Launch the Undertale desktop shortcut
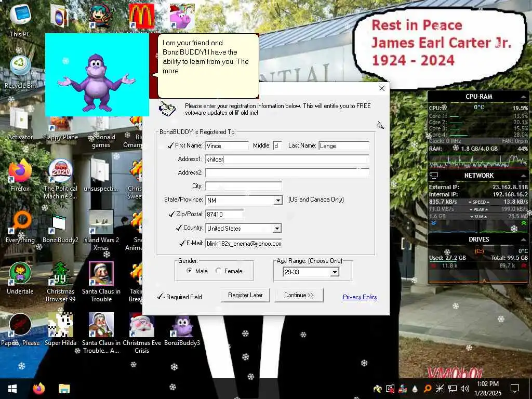Screen dimensions: 532x399 (20, 278)
